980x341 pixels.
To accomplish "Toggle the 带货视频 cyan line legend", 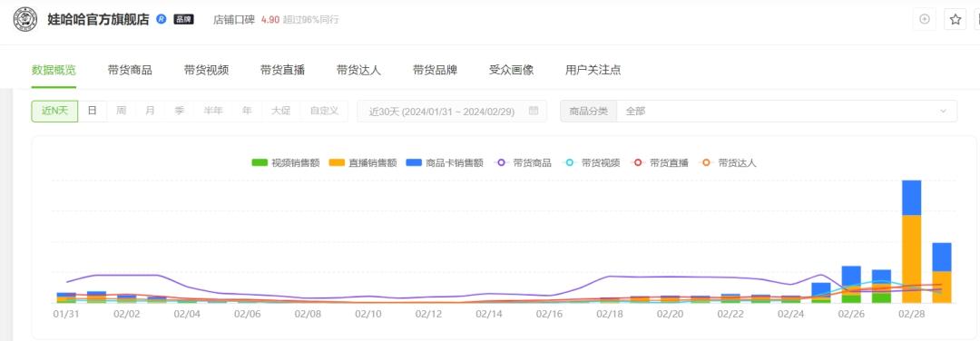I will 592,163.
